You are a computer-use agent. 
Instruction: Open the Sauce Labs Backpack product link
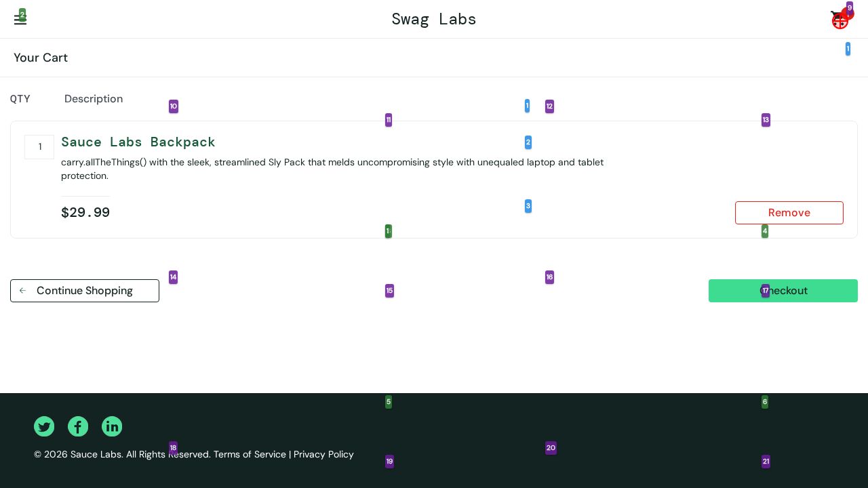(x=138, y=142)
